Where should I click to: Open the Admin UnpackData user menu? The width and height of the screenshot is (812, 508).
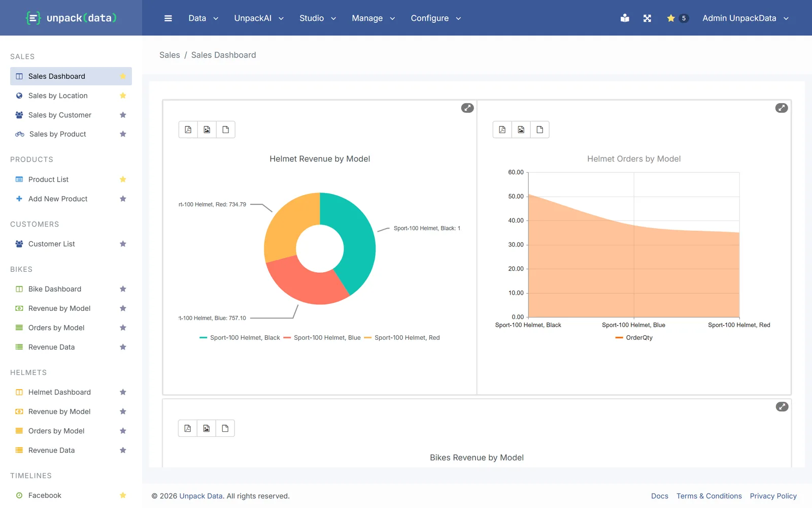click(x=746, y=18)
